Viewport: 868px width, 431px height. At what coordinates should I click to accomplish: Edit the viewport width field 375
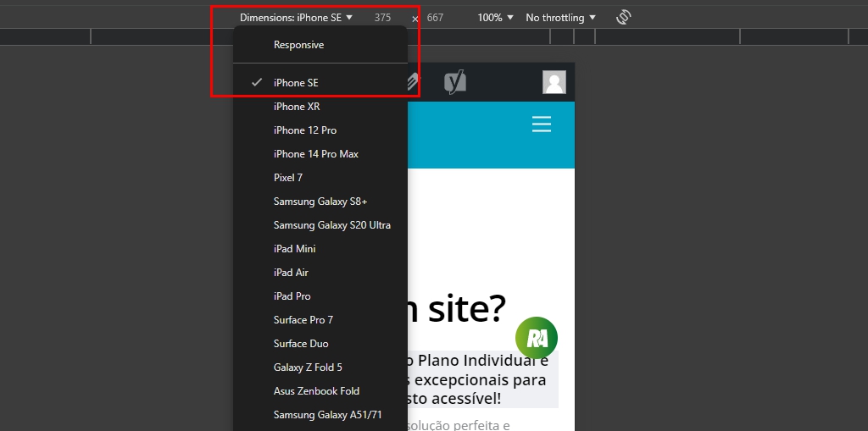click(382, 18)
